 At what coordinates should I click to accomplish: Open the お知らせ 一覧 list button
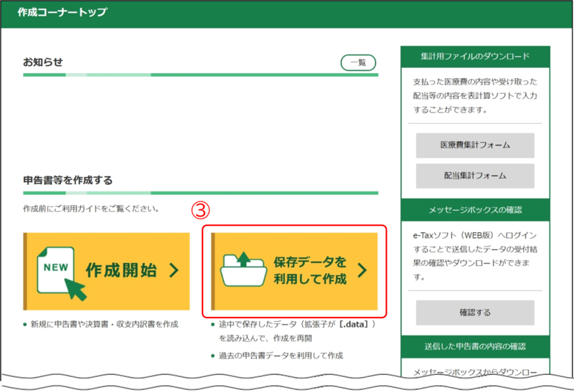tap(358, 62)
